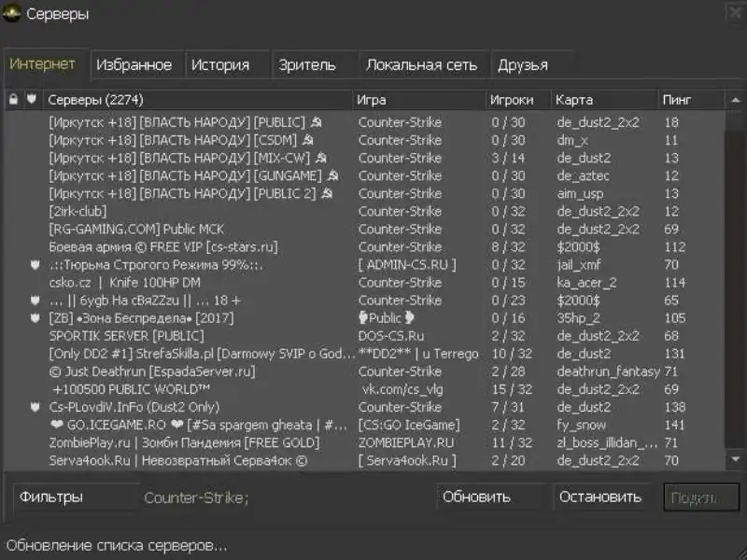
Task: Click the fy_snow map cell
Action: coord(581,426)
